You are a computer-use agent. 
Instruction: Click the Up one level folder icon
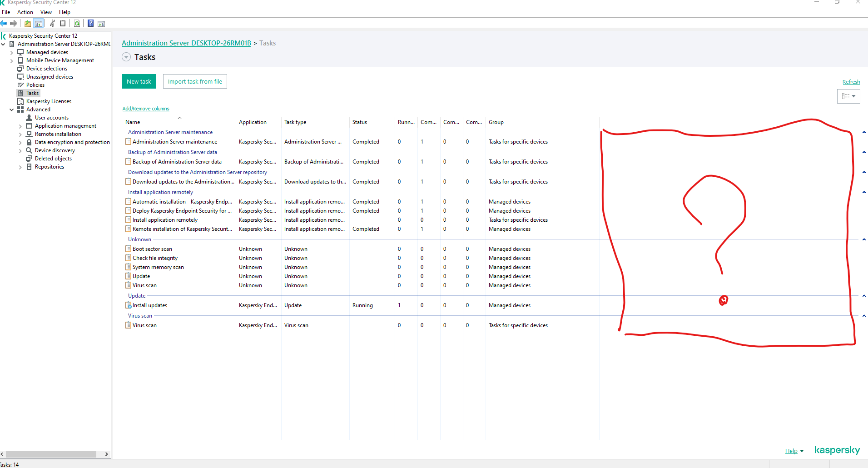tap(28, 24)
